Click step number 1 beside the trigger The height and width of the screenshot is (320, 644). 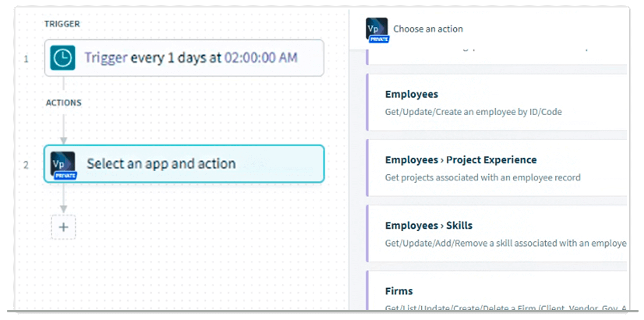[x=26, y=59]
